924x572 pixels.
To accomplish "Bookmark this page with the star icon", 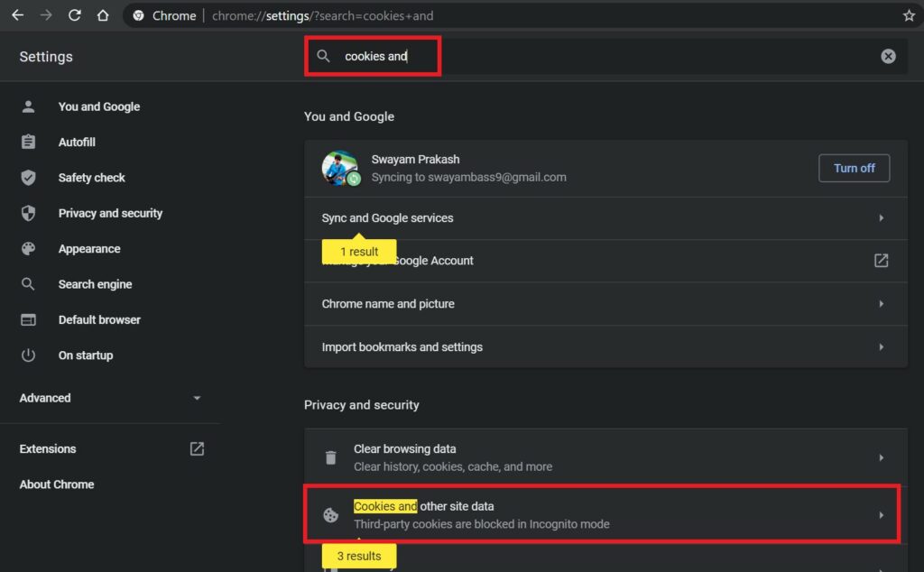I will click(x=909, y=15).
